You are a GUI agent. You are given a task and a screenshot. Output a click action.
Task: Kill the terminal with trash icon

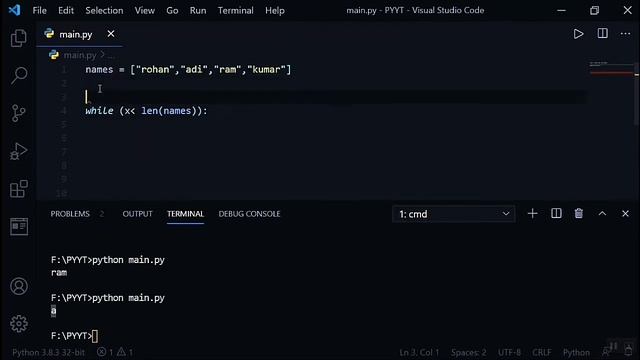(x=579, y=213)
